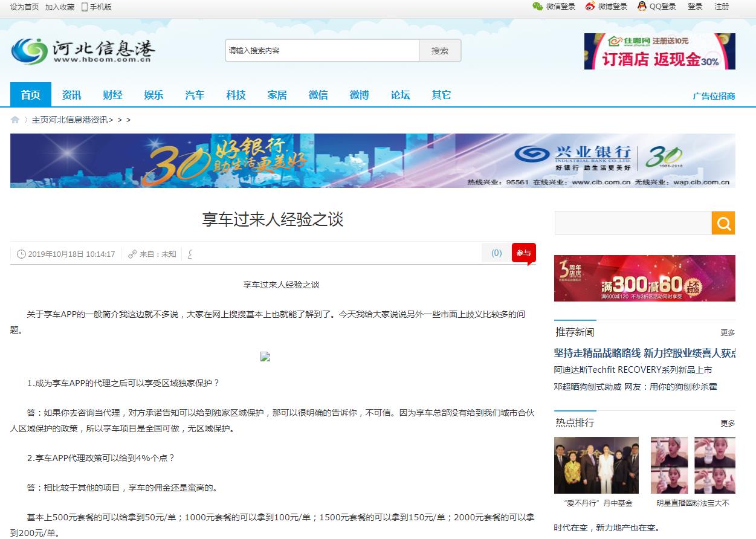Open the 兴业银行 wide banner ad
The width and height of the screenshot is (756, 539).
[x=373, y=161]
